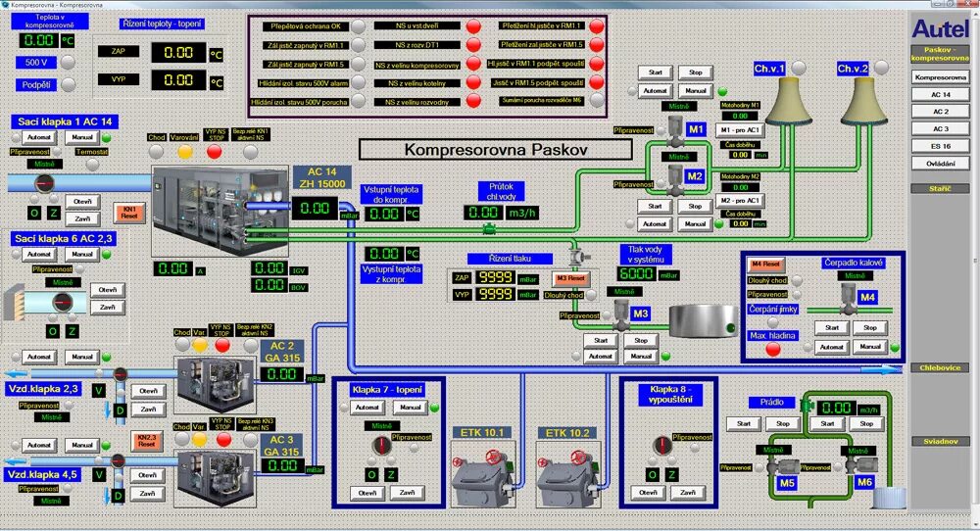The height and width of the screenshot is (531, 980).
Task: Switch Sací klapka 1 to Manual
Action: [x=82, y=137]
